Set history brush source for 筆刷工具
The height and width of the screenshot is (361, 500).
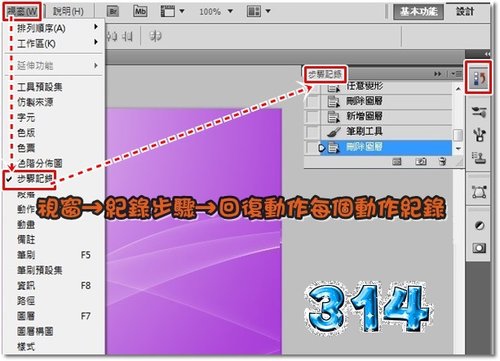tap(312, 132)
